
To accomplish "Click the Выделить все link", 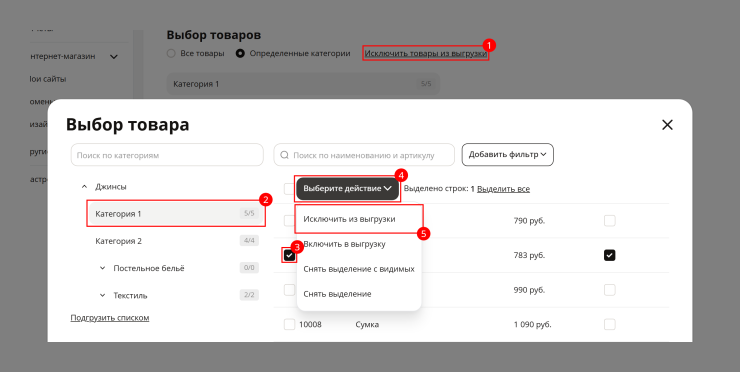I will [x=503, y=189].
